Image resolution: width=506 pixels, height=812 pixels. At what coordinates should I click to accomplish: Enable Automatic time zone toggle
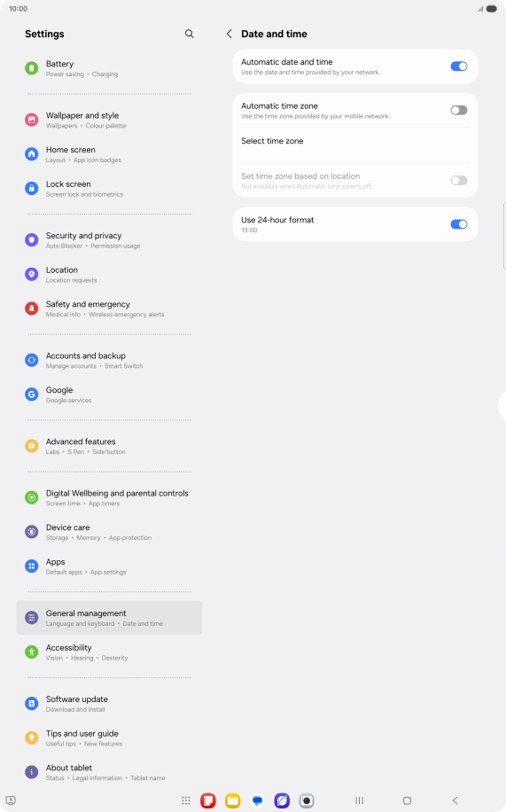(x=459, y=110)
